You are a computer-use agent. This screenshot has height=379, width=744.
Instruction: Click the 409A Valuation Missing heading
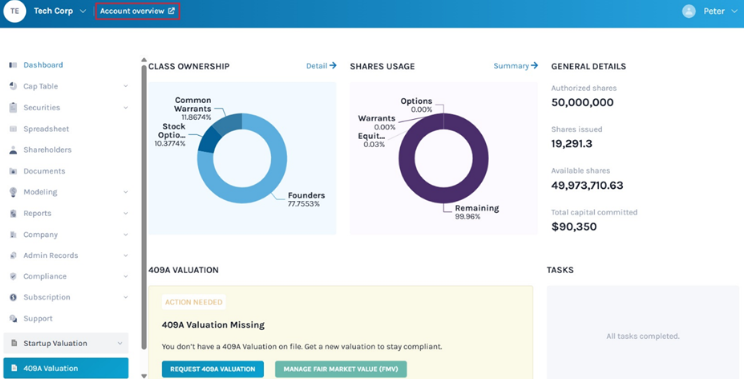coord(213,325)
